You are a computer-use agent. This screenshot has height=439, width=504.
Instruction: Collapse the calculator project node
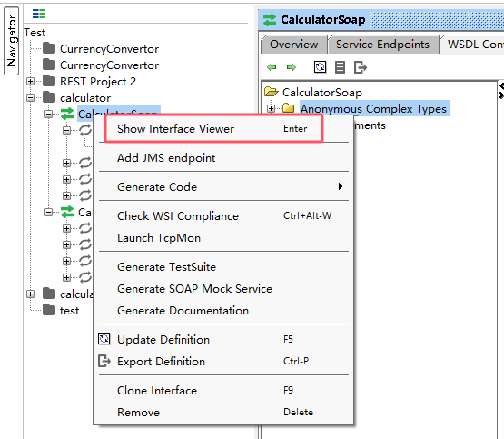pyautogui.click(x=30, y=97)
